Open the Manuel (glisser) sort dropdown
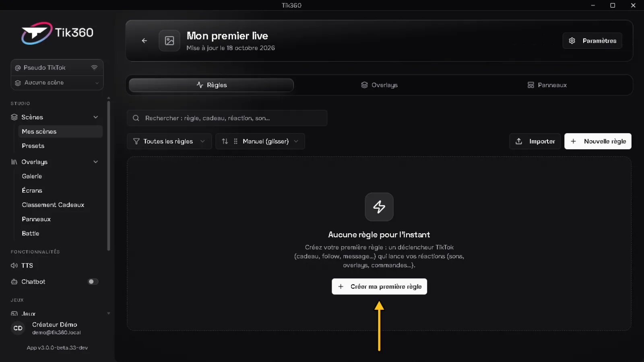The height and width of the screenshot is (362, 644). pyautogui.click(x=260, y=141)
